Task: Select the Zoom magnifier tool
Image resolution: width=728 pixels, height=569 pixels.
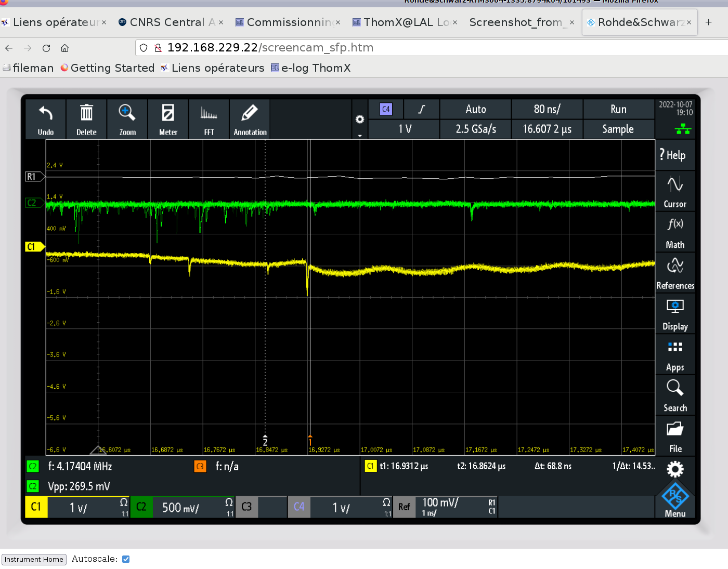Action: pos(127,114)
